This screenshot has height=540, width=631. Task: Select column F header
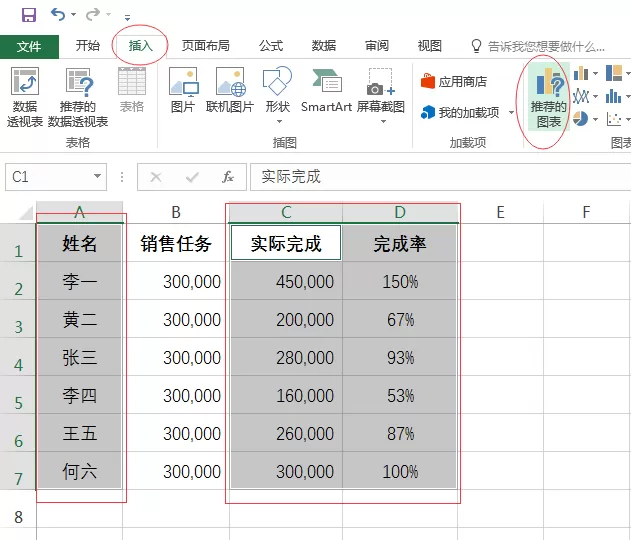(x=587, y=212)
